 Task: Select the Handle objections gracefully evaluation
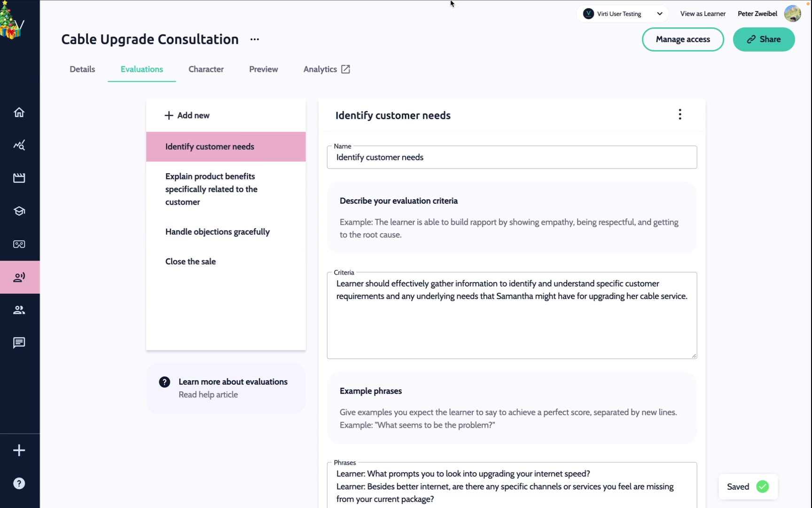pyautogui.click(x=218, y=232)
